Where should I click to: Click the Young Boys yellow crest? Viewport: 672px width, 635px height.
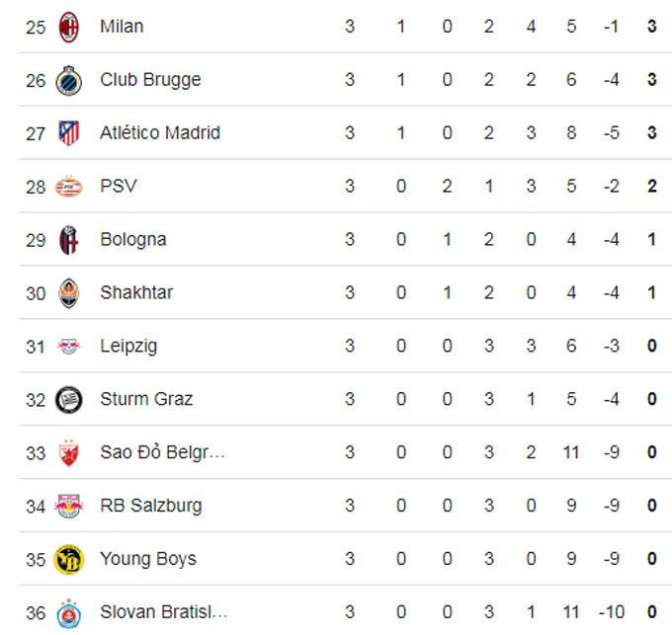tap(68, 560)
